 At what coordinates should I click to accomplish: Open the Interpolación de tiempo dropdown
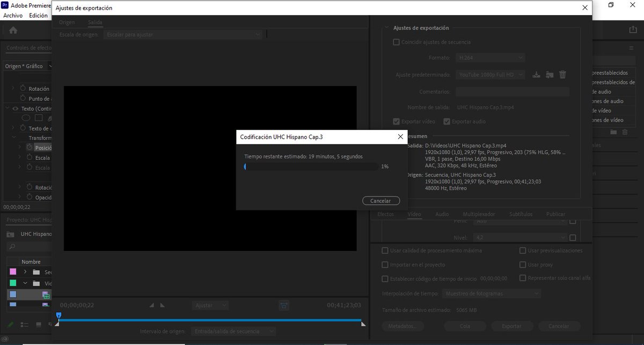coord(491,293)
